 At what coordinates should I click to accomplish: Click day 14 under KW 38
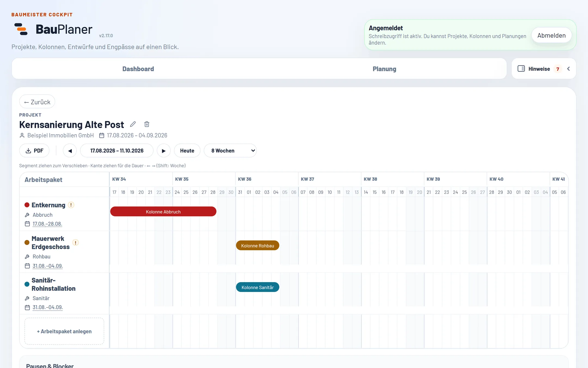tap(366, 192)
